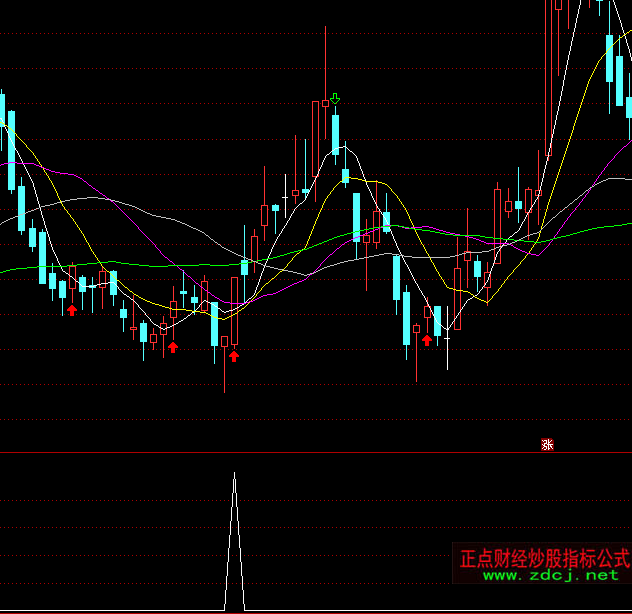The width and height of the screenshot is (632, 614).
Task: Click the white spike peak in indicator panel
Action: pyautogui.click(x=235, y=476)
